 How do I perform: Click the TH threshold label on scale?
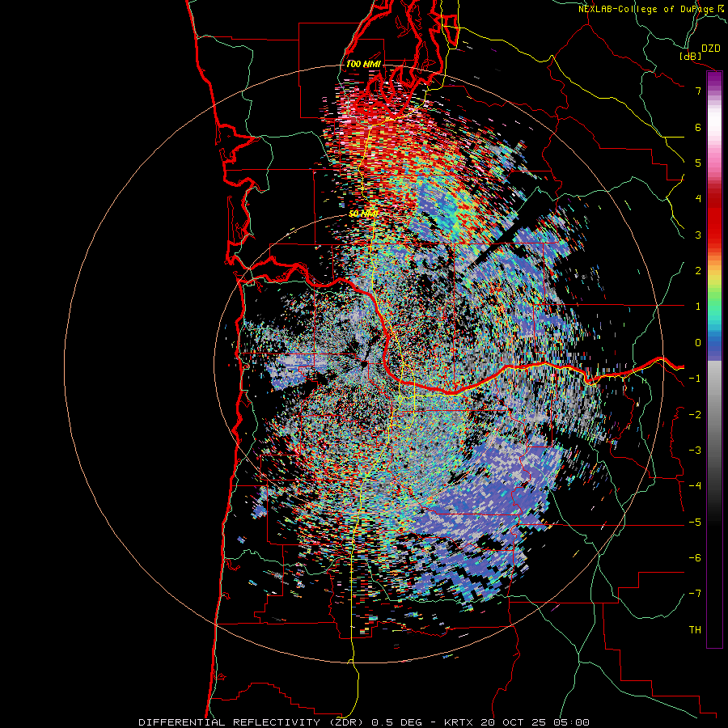click(695, 630)
